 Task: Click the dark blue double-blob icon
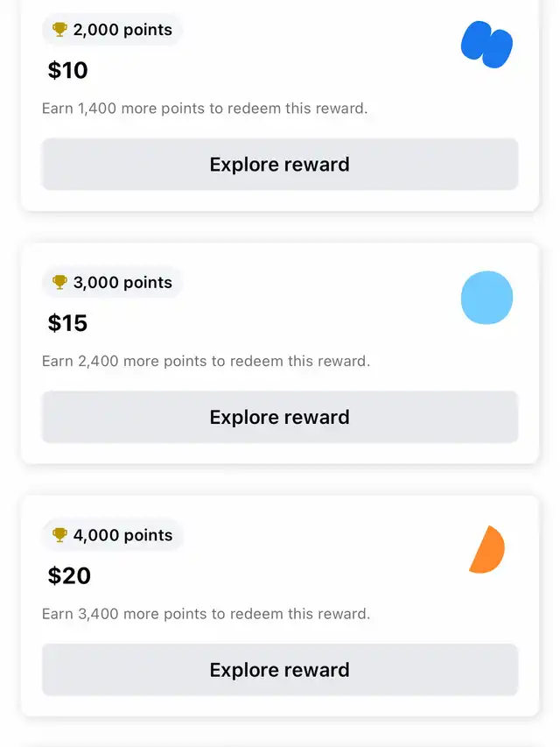point(486,45)
